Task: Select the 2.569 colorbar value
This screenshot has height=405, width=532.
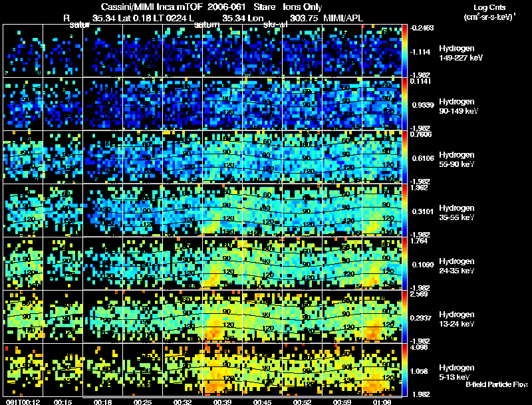Action: click(x=419, y=294)
